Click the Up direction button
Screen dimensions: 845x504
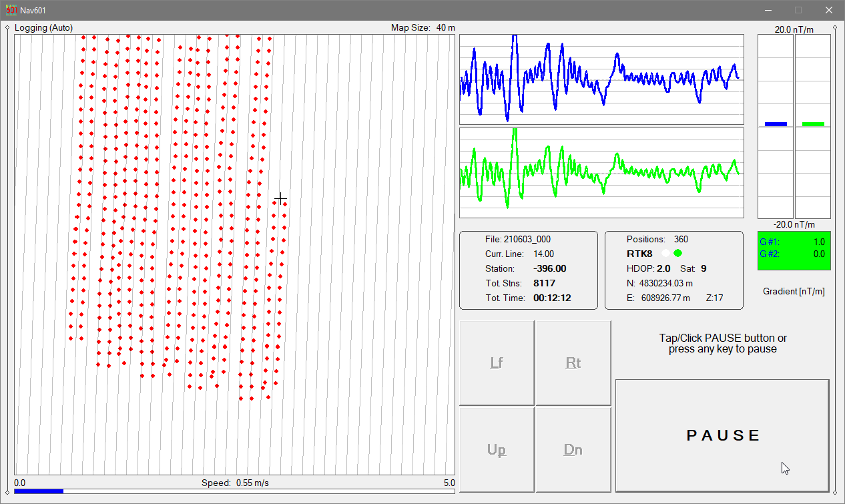click(497, 450)
